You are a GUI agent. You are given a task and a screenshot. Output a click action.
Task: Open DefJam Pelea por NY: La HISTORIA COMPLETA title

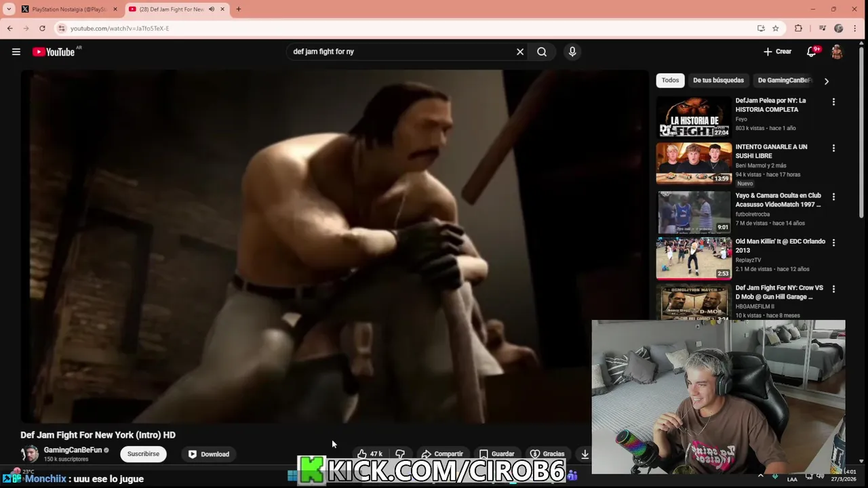point(771,105)
